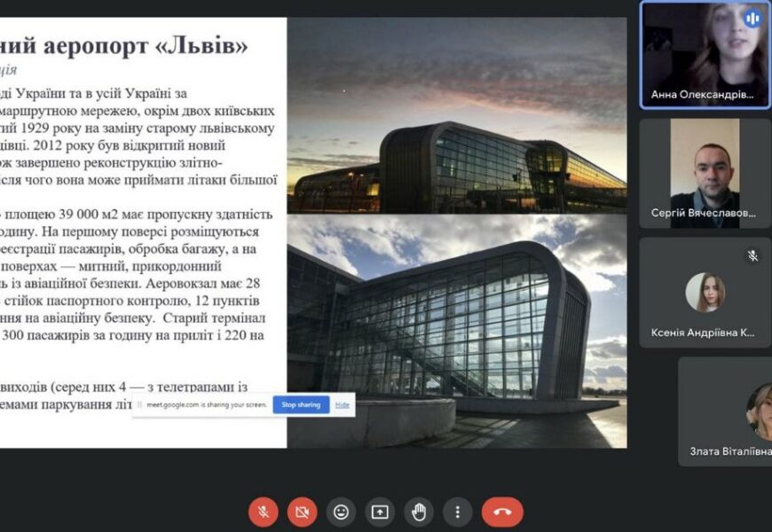Turn on the camera in the call toolbar
Screen dimensions: 772x532
coord(302,512)
